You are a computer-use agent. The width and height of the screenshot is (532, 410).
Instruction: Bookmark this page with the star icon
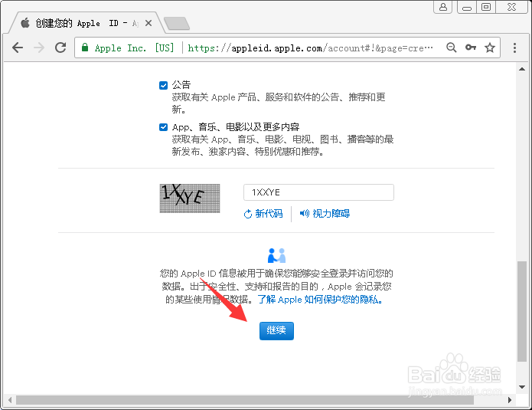coord(489,48)
